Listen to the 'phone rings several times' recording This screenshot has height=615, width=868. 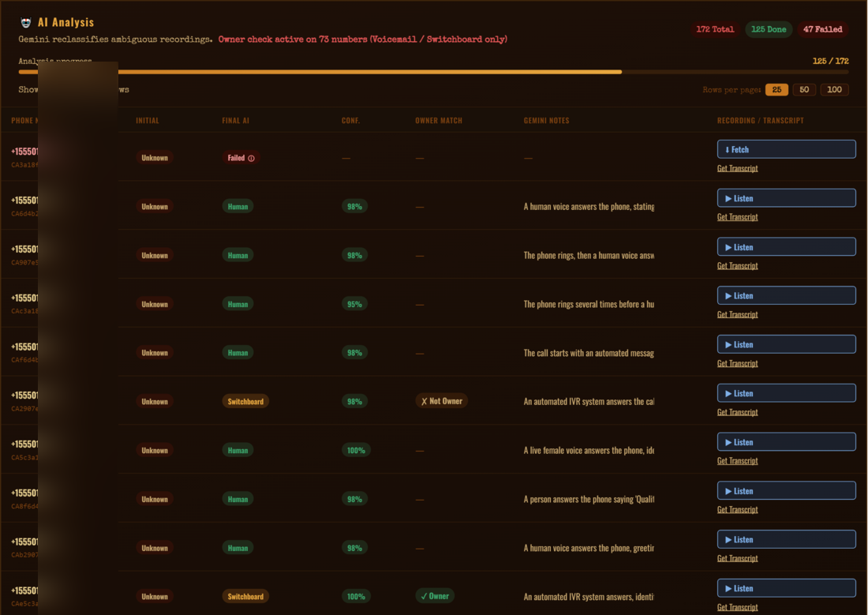(786, 295)
